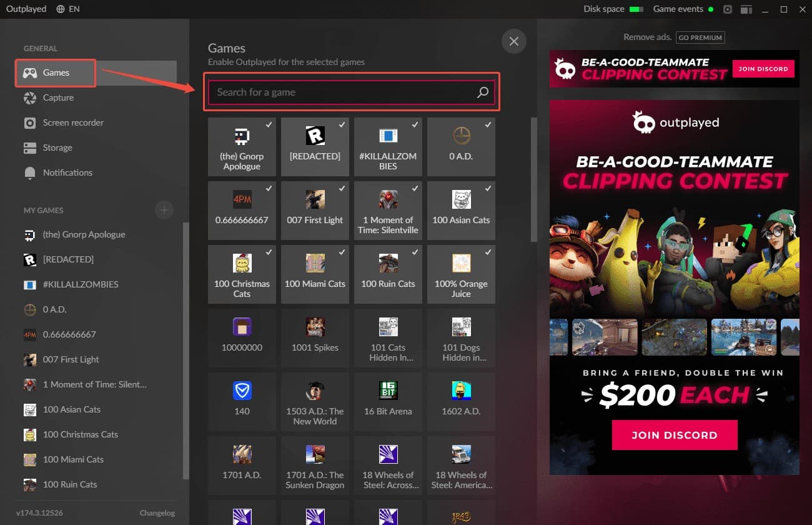The image size is (812, 525).
Task: Click the Game events status indicator
Action: pyautogui.click(x=683, y=9)
